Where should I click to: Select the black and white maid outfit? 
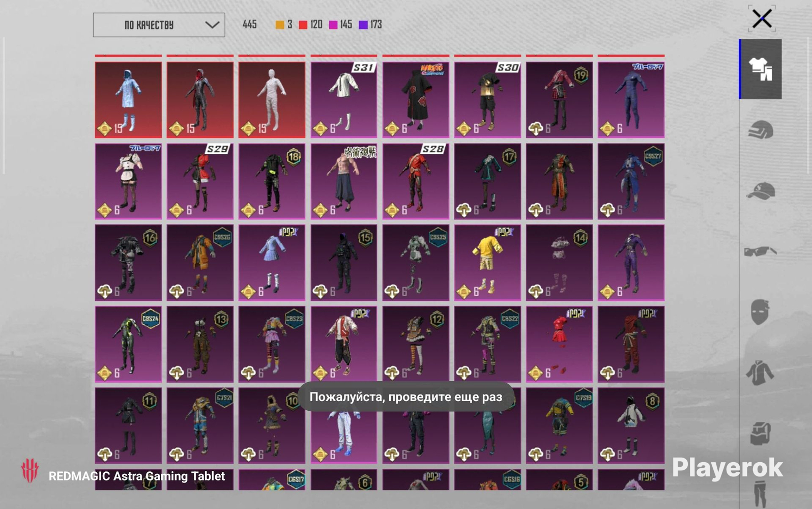[x=128, y=181]
